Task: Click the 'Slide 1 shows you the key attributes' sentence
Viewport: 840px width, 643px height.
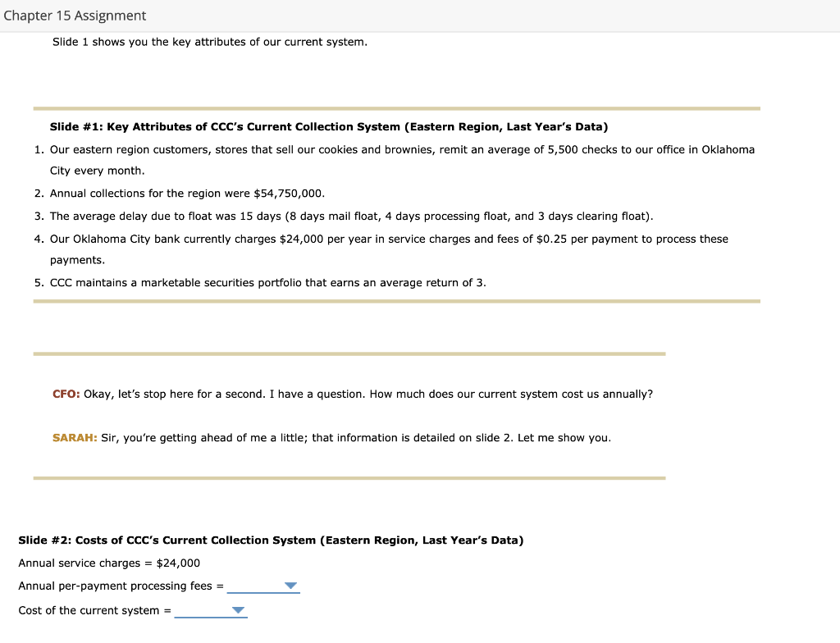Action: (210, 42)
